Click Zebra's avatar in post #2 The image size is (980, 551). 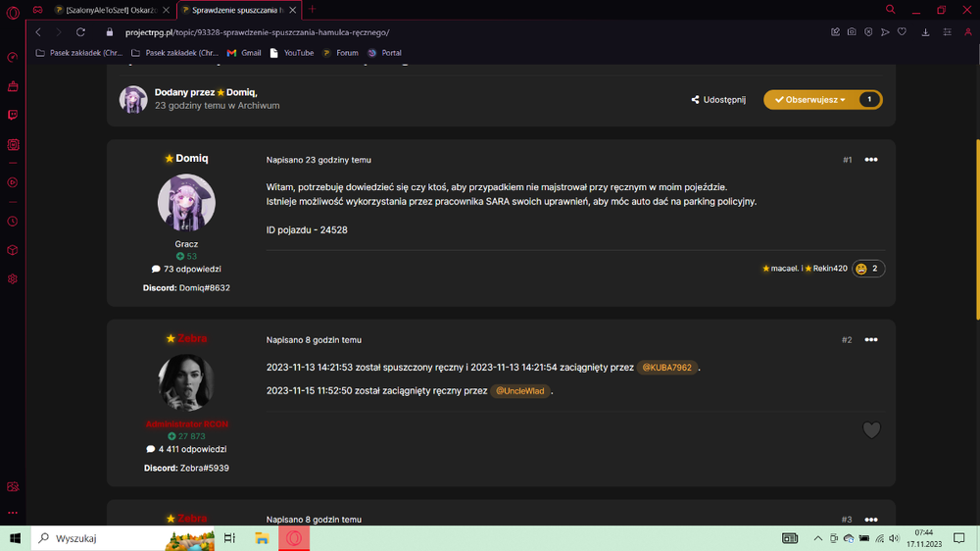[186, 382]
